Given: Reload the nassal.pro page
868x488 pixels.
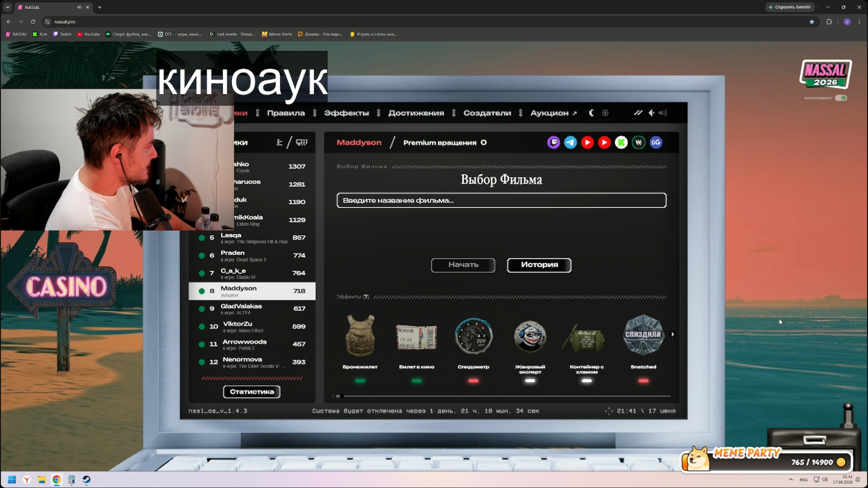Looking at the screenshot, I should [33, 22].
